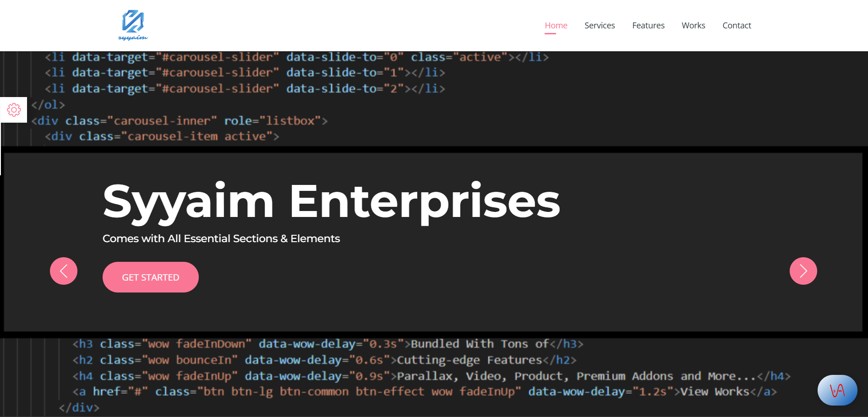Screen dimensions: 868x417
Task: Click the 'View Works' code line in background
Action: point(424,392)
